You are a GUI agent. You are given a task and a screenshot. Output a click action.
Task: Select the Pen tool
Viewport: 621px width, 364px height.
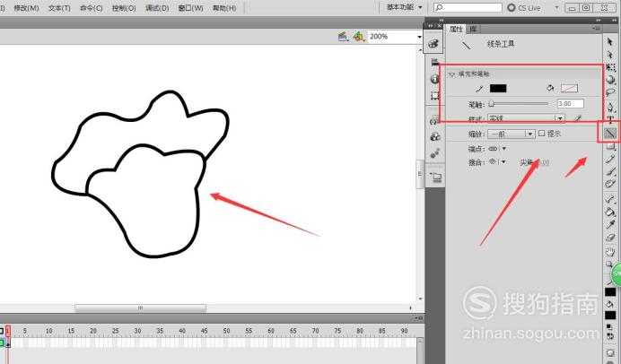click(610, 107)
